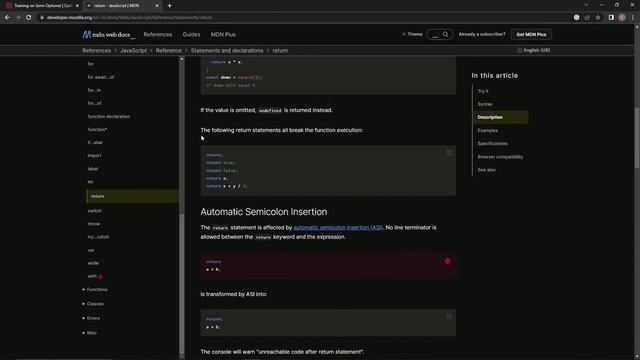Open the Theme switcher
Viewport: 640px width, 360px height.
[x=412, y=34]
